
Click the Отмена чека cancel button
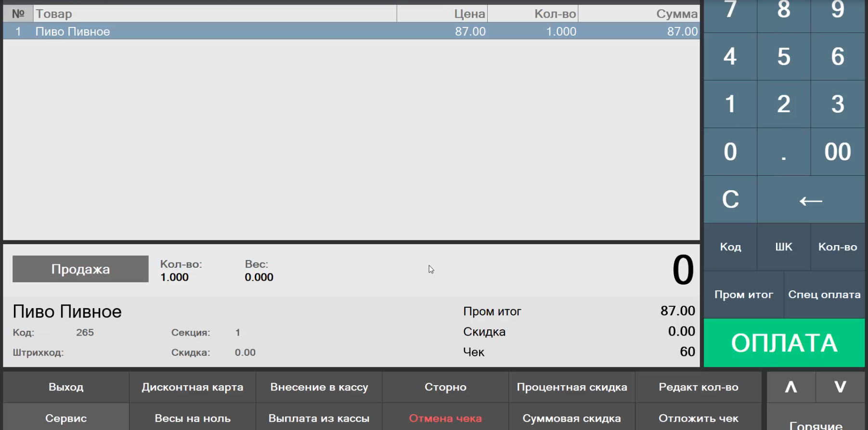(x=445, y=418)
